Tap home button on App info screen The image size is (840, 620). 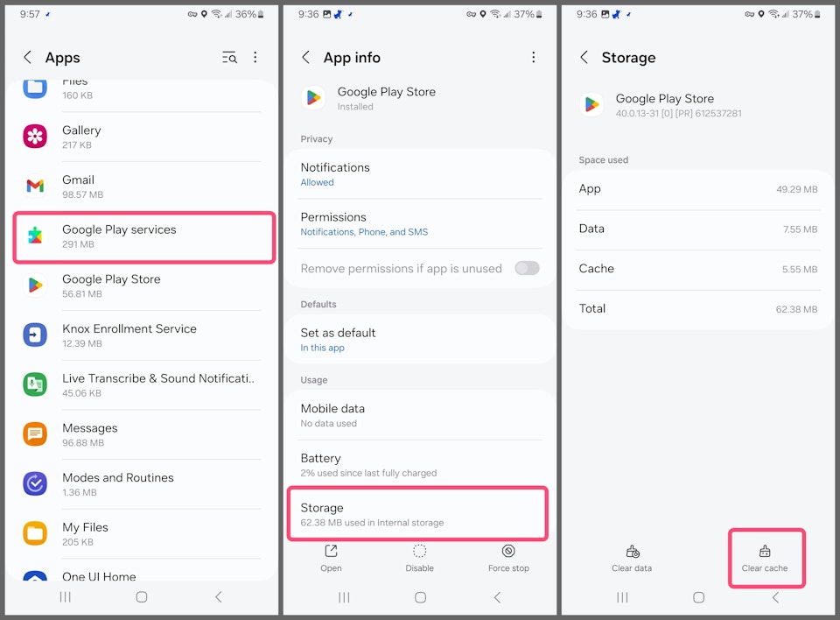pyautogui.click(x=421, y=597)
